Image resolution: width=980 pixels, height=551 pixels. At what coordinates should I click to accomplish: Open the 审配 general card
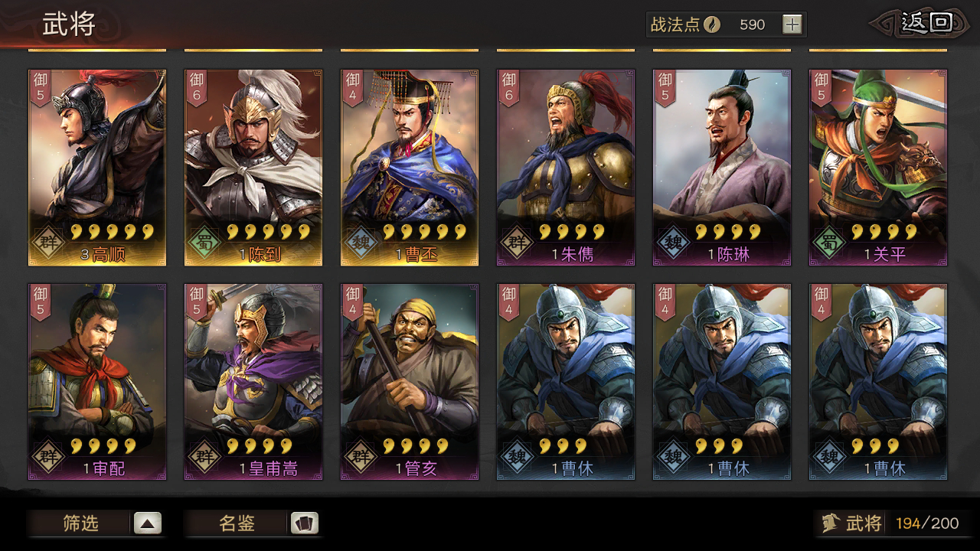pyautogui.click(x=97, y=382)
